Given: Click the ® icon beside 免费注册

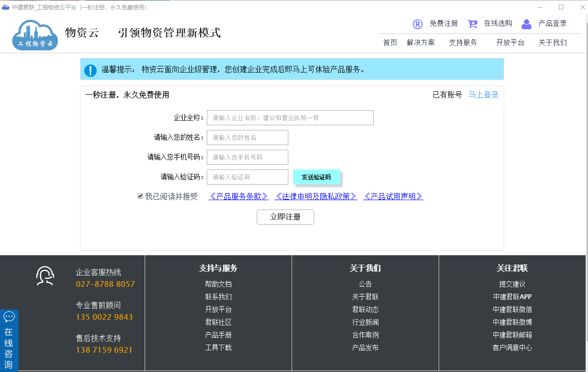Looking at the screenshot, I should pos(417,24).
